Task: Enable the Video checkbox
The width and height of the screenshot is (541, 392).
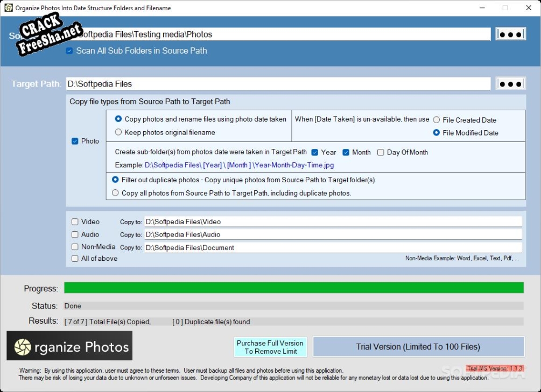Action: (x=75, y=222)
